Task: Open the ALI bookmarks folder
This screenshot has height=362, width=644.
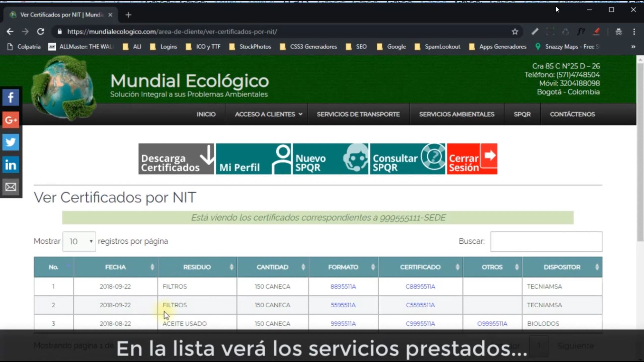Action: pyautogui.click(x=132, y=47)
